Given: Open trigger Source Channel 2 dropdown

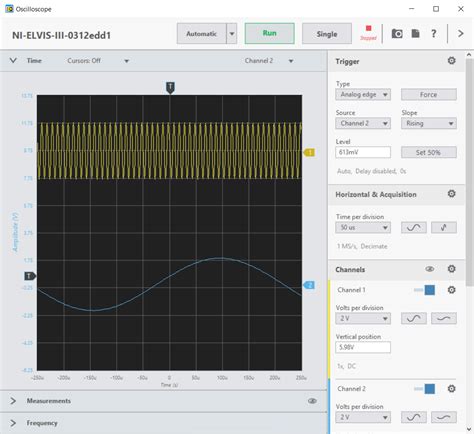Looking at the screenshot, I should (x=363, y=123).
